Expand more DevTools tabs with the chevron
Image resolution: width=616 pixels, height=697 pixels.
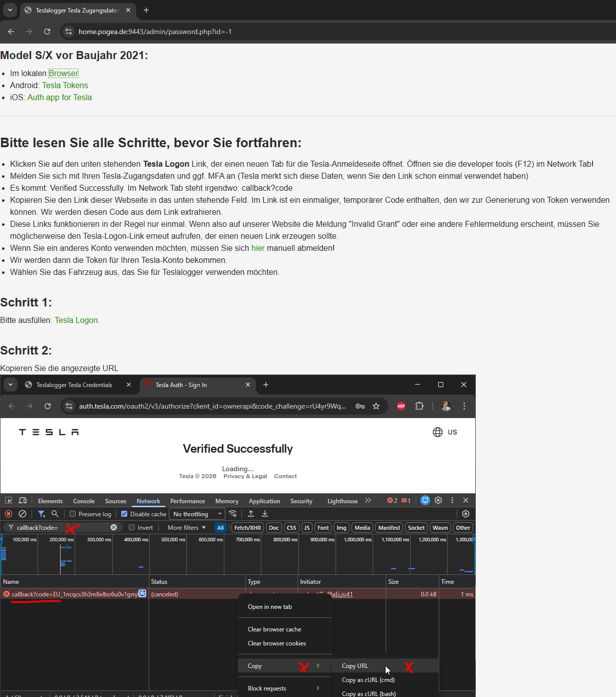tap(368, 500)
